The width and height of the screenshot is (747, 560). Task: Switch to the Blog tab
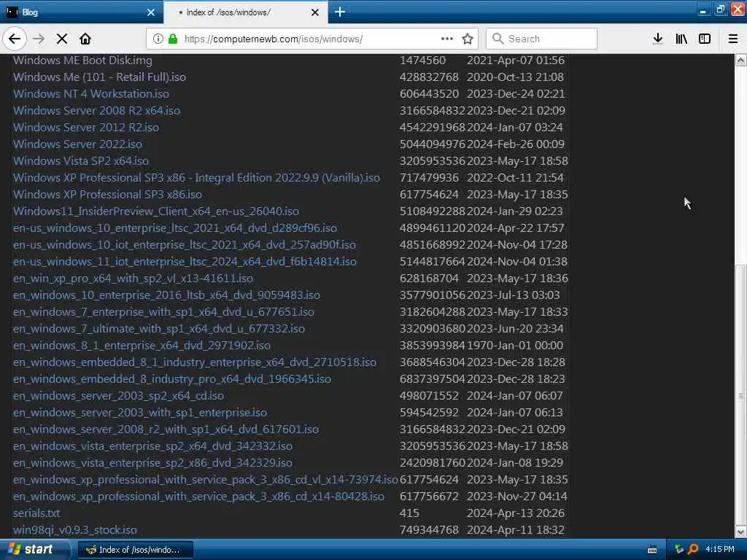pyautogui.click(x=82, y=12)
